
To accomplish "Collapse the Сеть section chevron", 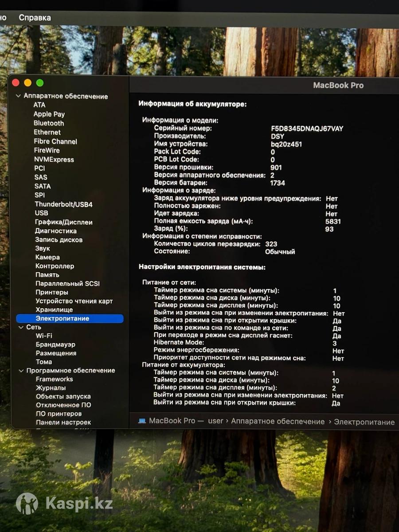I will [x=21, y=327].
